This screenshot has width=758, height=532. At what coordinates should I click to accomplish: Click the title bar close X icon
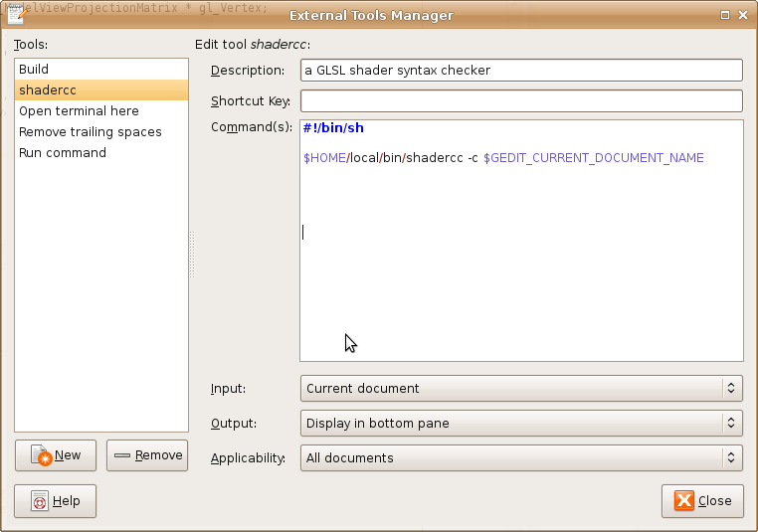tap(743, 15)
